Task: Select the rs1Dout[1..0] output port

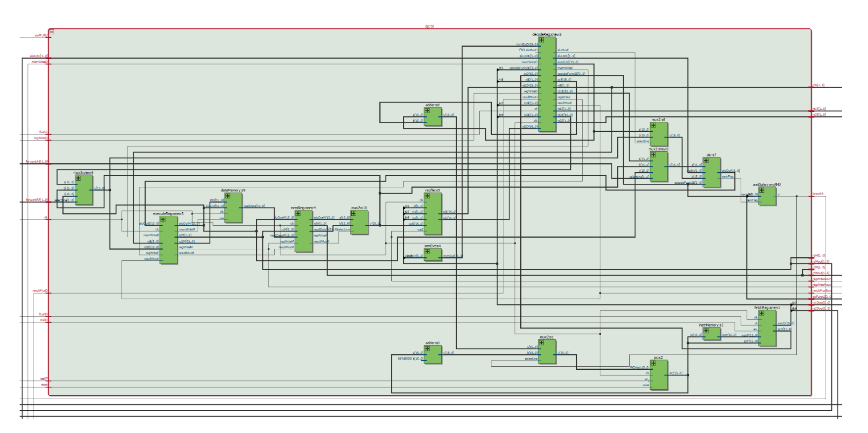Action: 821,303
